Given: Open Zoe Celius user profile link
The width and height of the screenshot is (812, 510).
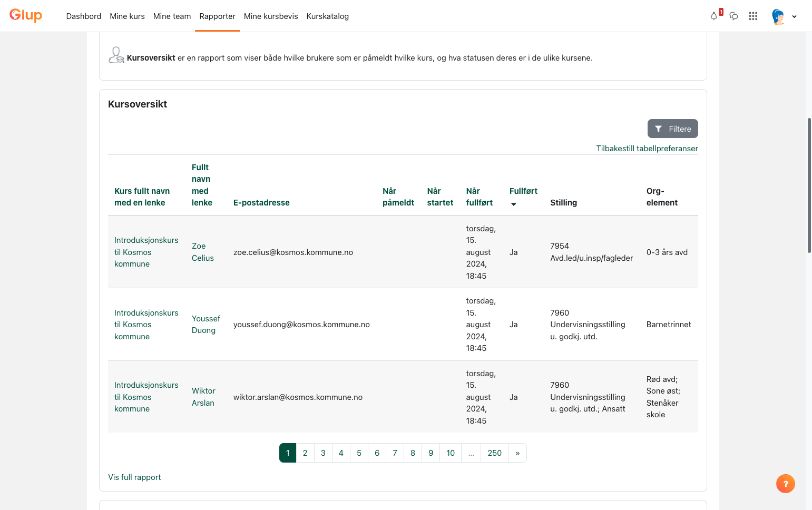Looking at the screenshot, I should (x=203, y=252).
